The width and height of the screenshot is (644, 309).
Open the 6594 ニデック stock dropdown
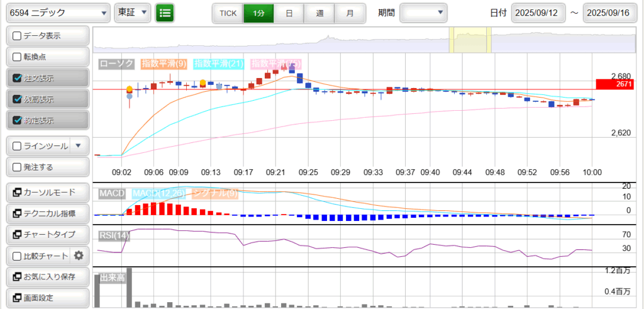58,13
